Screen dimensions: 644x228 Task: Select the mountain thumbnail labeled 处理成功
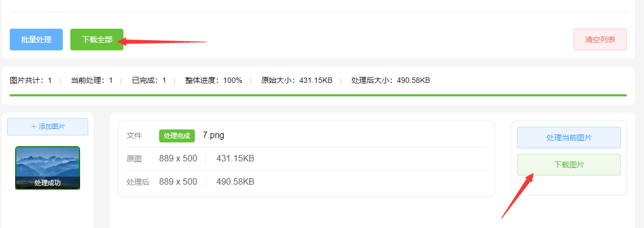tap(48, 167)
